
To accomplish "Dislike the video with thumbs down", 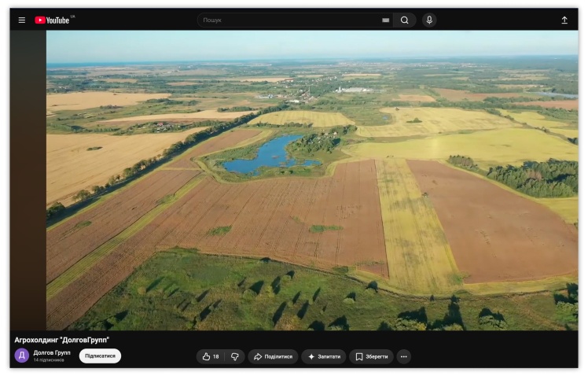I will coord(235,356).
